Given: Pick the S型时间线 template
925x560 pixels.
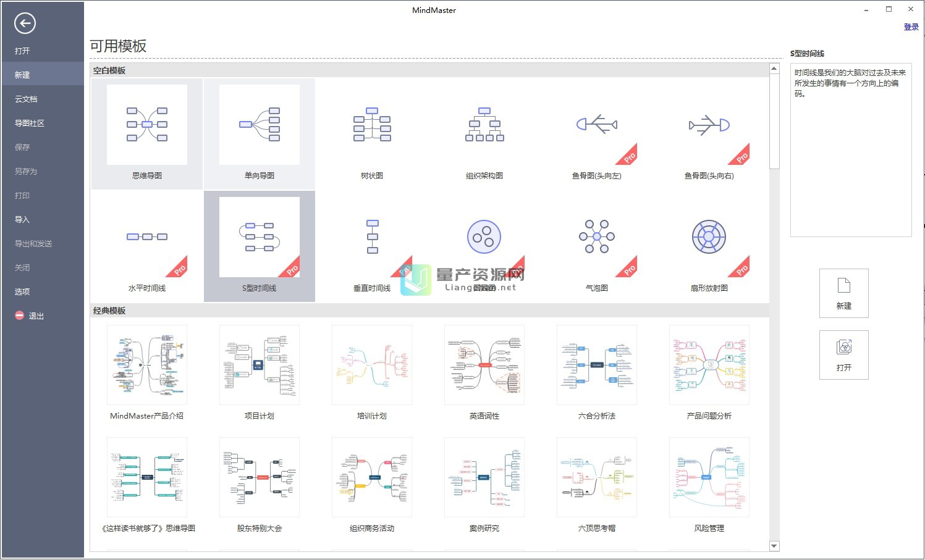Looking at the screenshot, I should (260, 246).
